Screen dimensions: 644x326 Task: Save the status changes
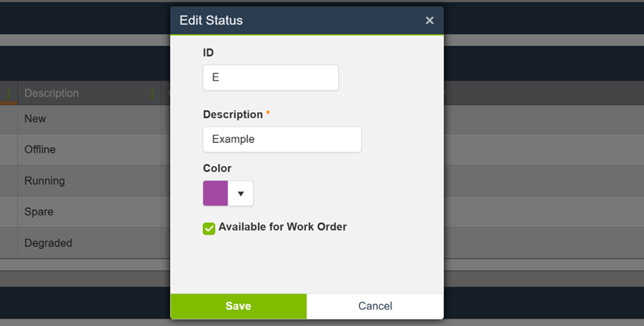pyautogui.click(x=238, y=306)
